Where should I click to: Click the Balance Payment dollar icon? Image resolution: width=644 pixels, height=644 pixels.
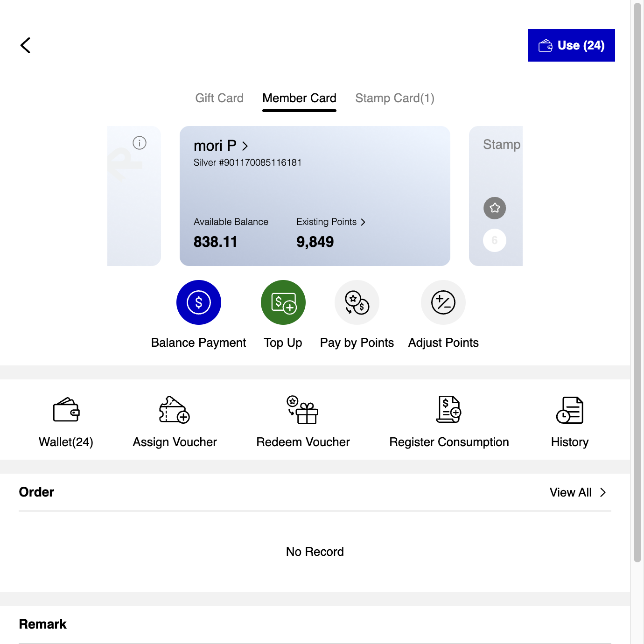pos(199,302)
